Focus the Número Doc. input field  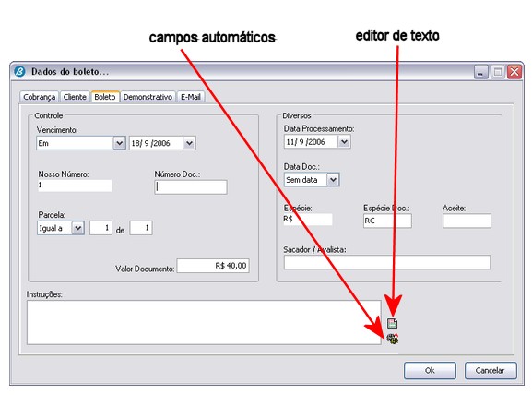191,186
